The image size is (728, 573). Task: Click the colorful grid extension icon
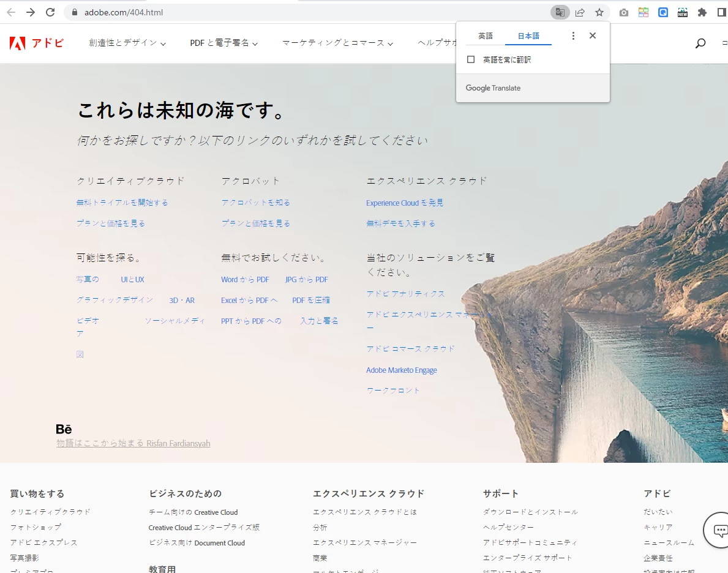click(x=644, y=12)
